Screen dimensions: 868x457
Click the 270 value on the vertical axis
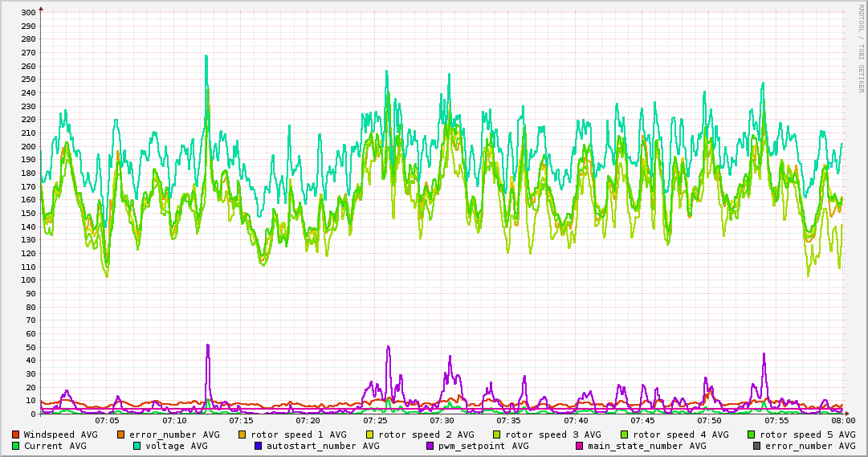[x=29, y=53]
